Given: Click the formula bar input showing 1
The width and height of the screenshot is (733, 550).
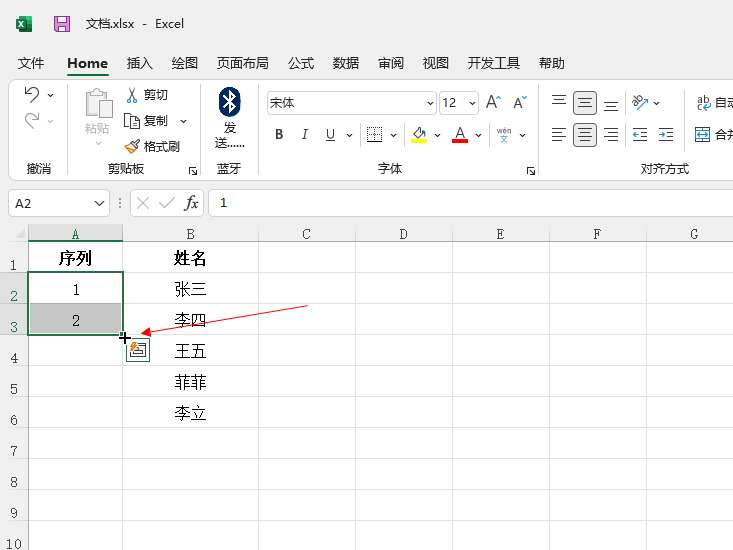Looking at the screenshot, I should coord(471,203).
